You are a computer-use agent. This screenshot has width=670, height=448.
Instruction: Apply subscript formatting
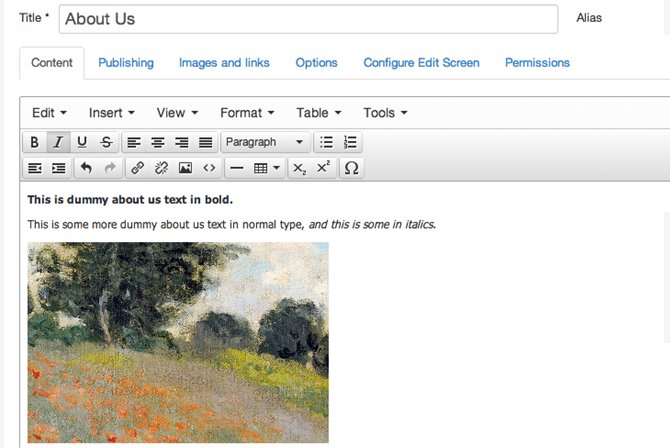299,168
